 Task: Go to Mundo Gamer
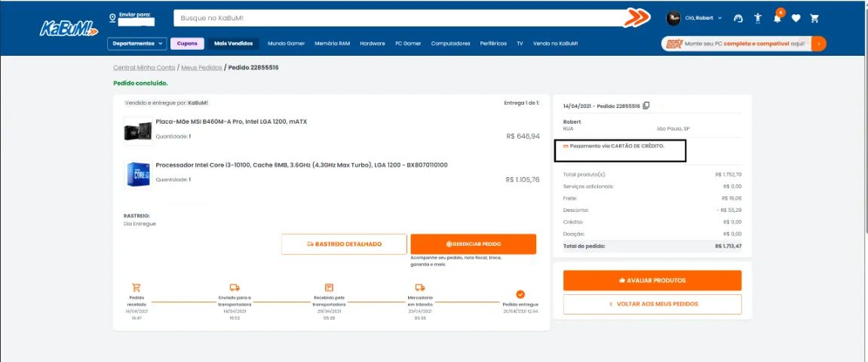(x=287, y=44)
